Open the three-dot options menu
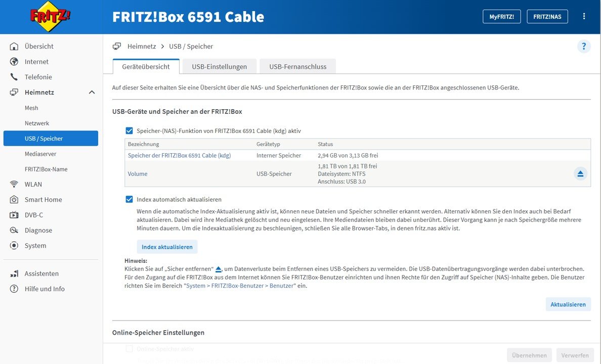This screenshot has height=364, width=601. coord(584,16)
